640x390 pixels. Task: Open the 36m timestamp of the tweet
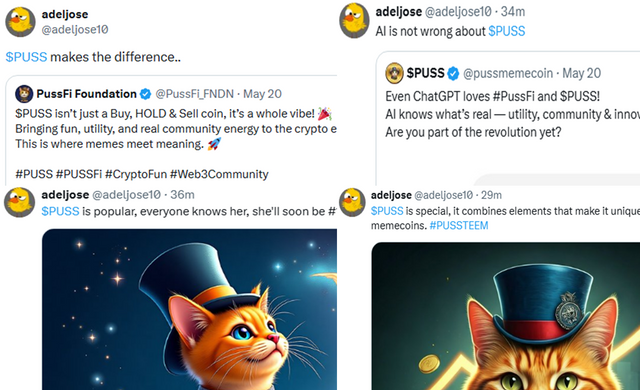[182, 195]
